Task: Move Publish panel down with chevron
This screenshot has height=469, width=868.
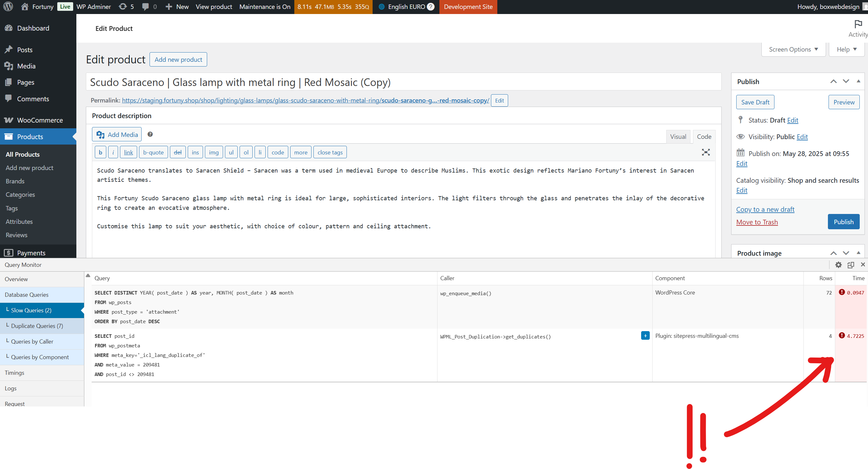Action: [846, 81]
